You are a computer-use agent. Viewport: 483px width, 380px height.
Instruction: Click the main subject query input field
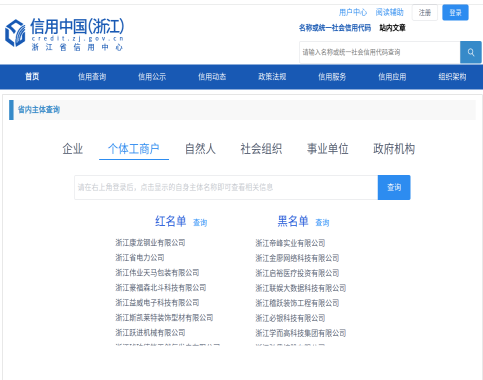[226, 187]
